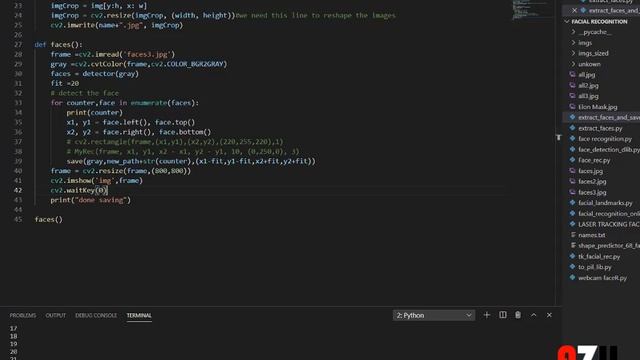This screenshot has height=360, width=640.
Task: Select extract_faces_and_save file in the folder tree
Action: 609,117
